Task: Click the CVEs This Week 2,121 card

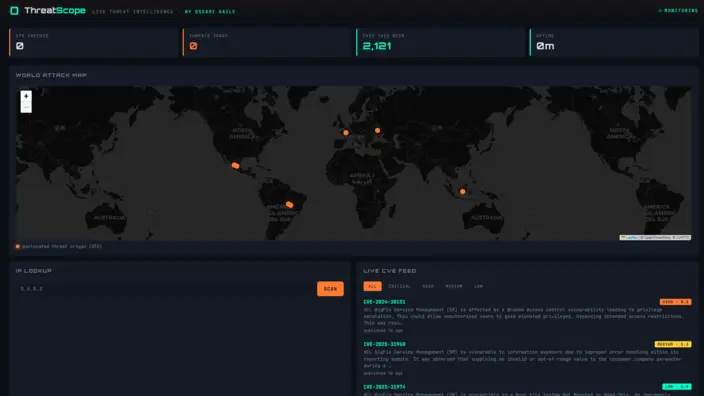Action: pyautogui.click(x=440, y=42)
